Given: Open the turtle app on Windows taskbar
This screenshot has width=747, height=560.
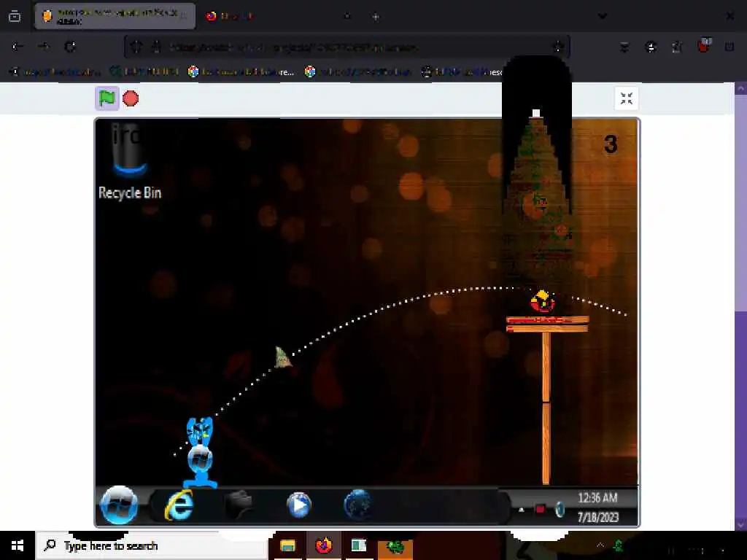Looking at the screenshot, I should pyautogui.click(x=395, y=547).
